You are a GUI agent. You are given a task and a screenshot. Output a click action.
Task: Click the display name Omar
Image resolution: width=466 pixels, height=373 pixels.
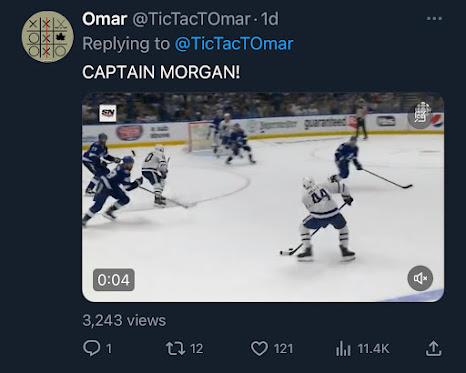pyautogui.click(x=104, y=19)
